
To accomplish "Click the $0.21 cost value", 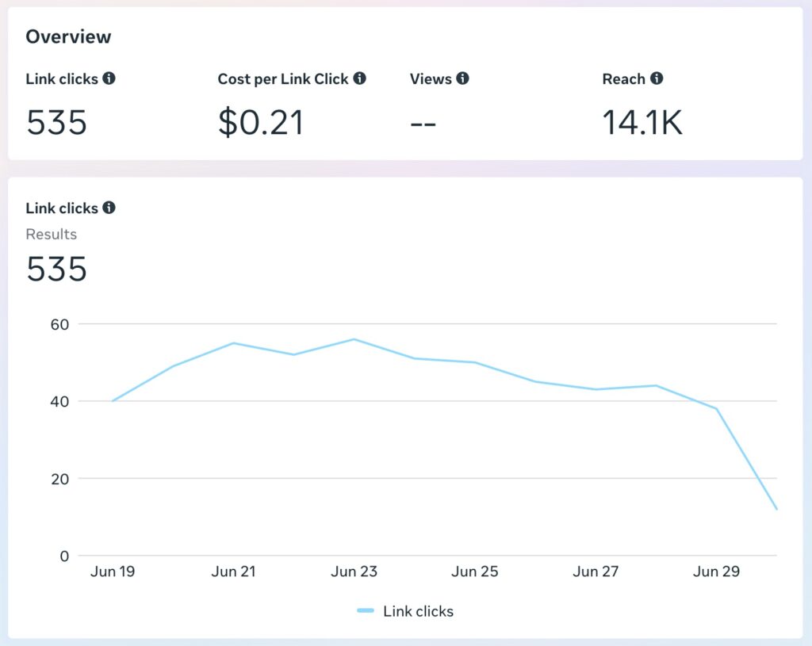I will pos(261,123).
